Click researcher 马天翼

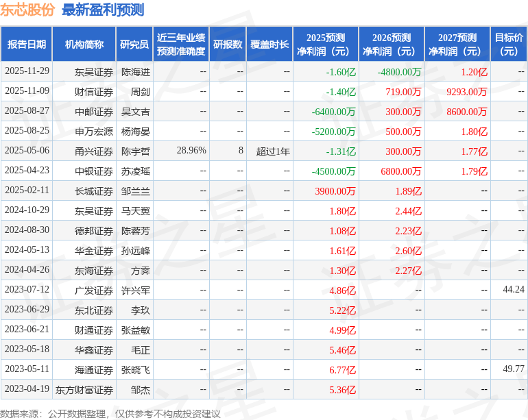pos(135,211)
